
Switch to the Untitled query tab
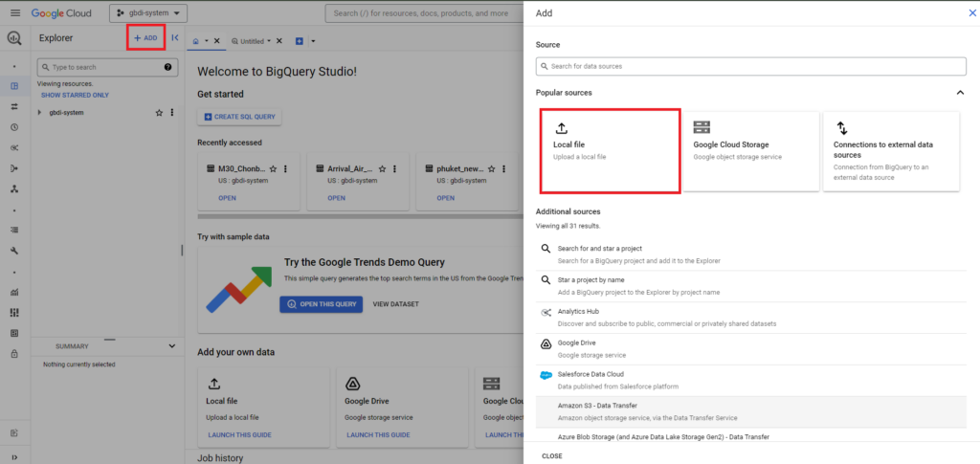[x=252, y=41]
